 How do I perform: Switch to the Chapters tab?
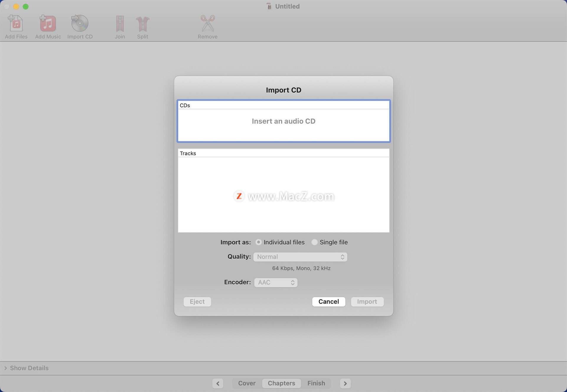(x=281, y=383)
